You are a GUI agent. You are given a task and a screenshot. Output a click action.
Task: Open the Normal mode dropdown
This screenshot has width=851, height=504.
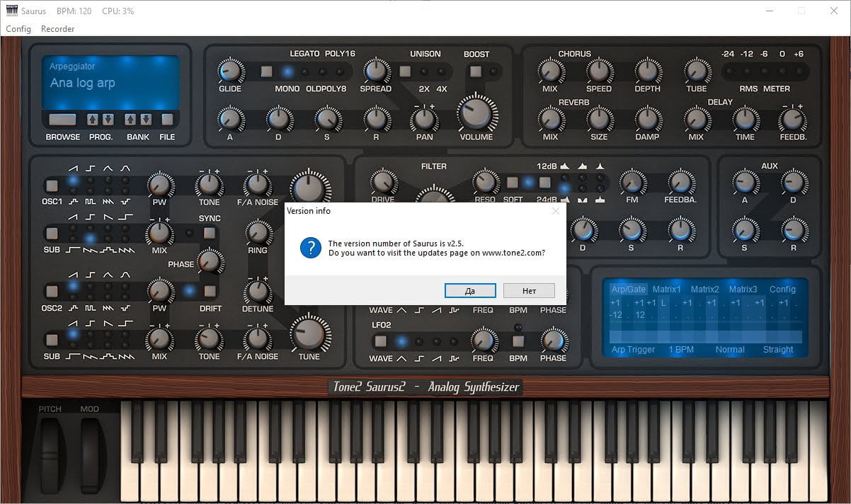730,350
